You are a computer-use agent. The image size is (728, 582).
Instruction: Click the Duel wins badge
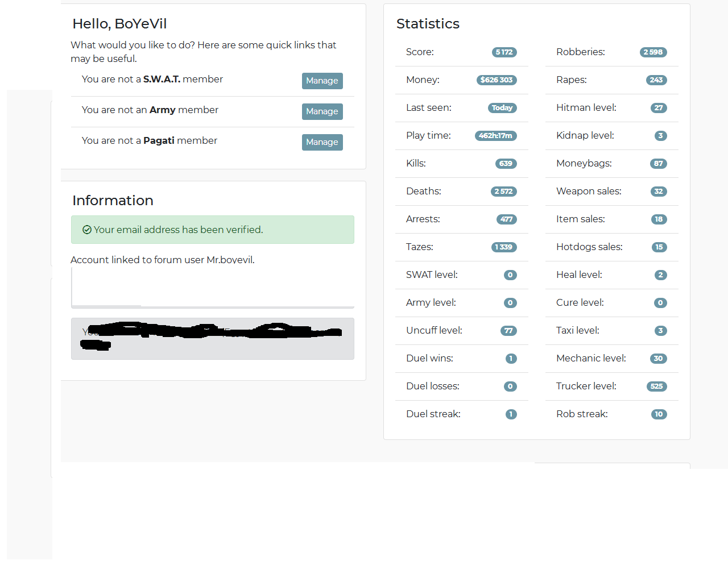point(511,359)
